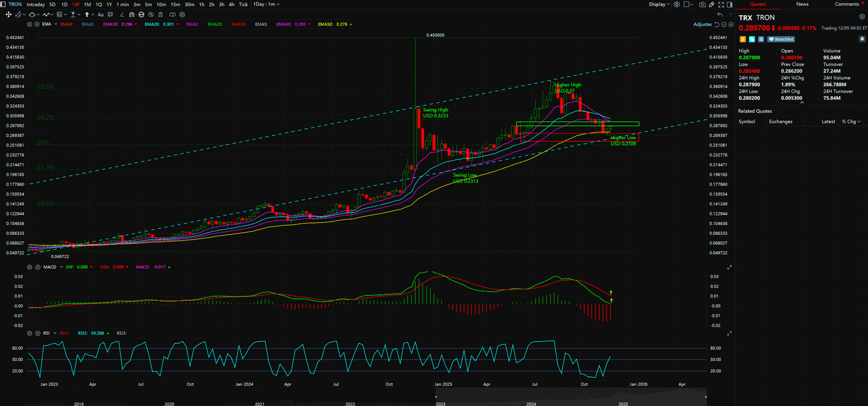Click the Adjusted price link
The height and width of the screenshot is (406, 868).
[x=702, y=24]
